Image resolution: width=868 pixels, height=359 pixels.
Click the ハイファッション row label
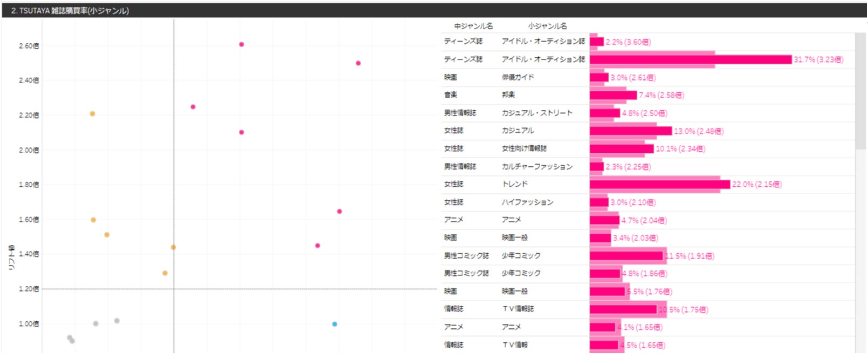tap(527, 202)
